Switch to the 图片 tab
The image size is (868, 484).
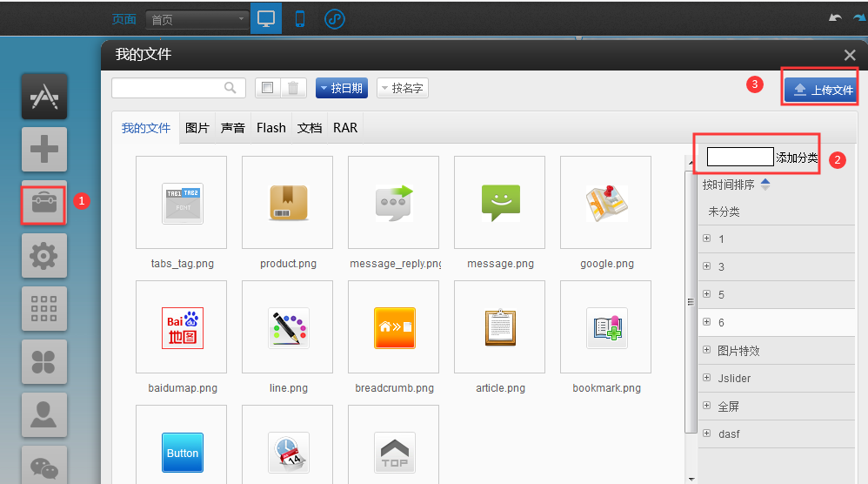[x=197, y=128]
